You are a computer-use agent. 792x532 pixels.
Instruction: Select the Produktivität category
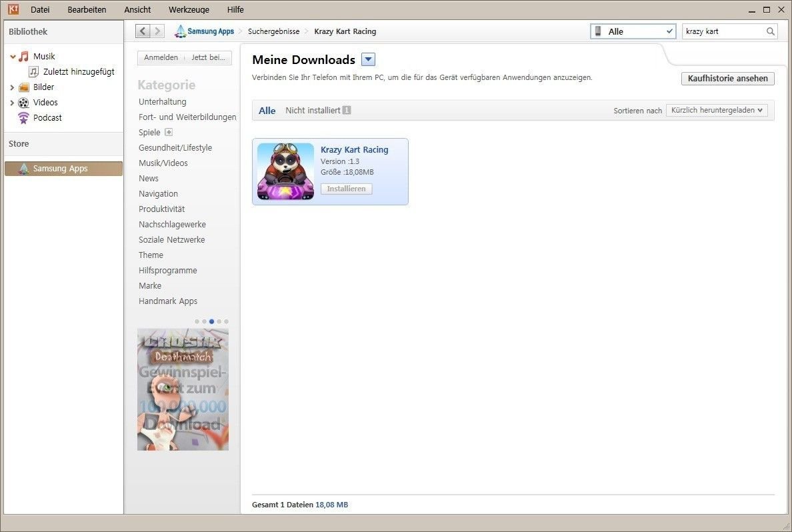161,209
